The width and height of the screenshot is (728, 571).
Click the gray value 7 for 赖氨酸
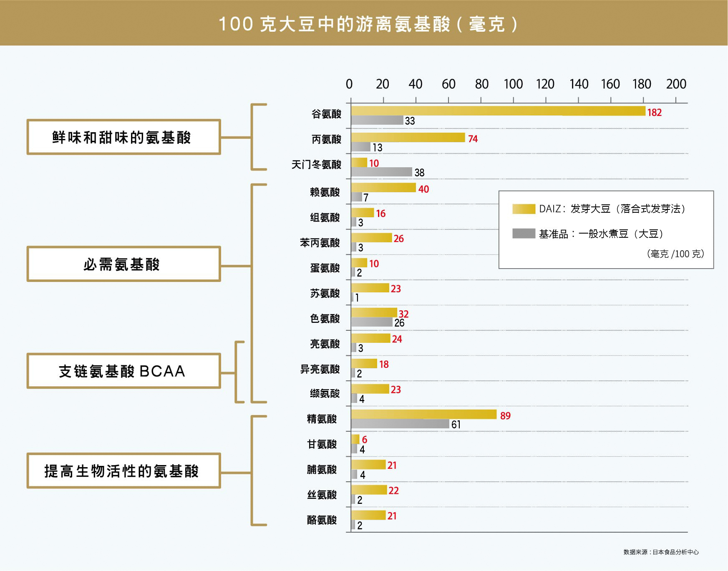366,198
